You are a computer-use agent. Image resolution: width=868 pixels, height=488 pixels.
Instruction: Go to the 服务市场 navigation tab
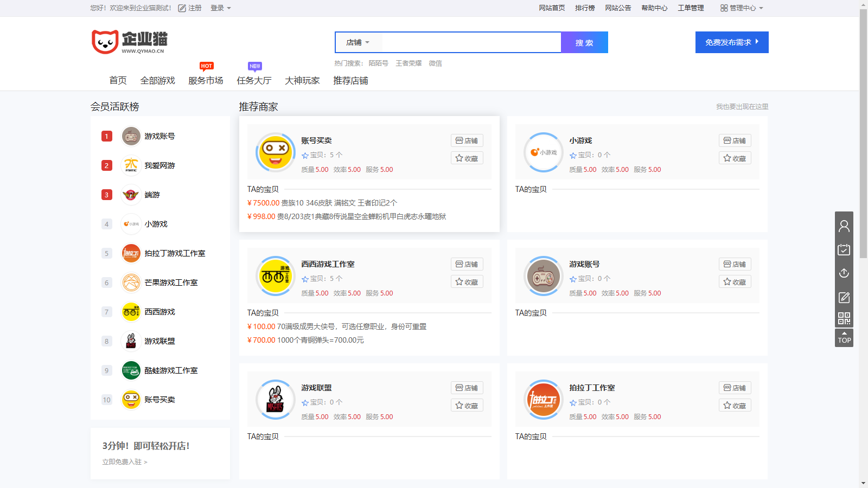click(x=206, y=81)
